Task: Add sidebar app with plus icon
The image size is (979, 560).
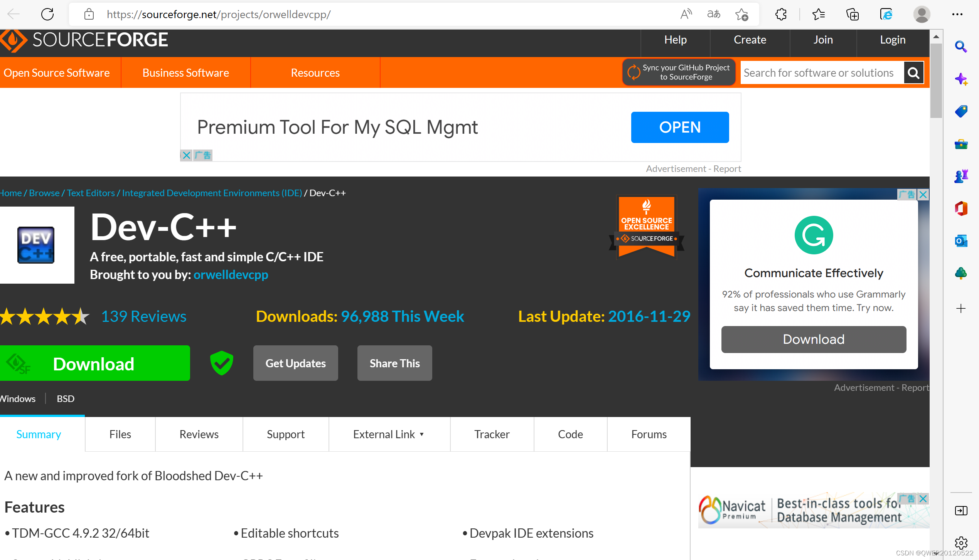Action: [961, 308]
